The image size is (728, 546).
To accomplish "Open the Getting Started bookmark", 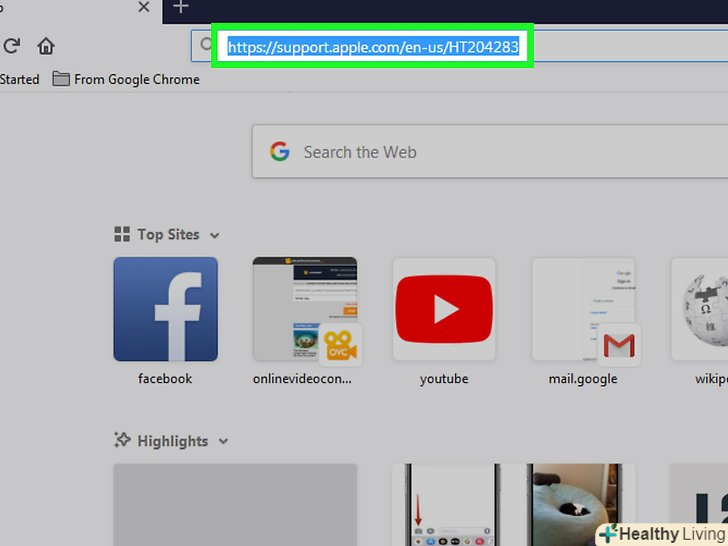I will (19, 79).
